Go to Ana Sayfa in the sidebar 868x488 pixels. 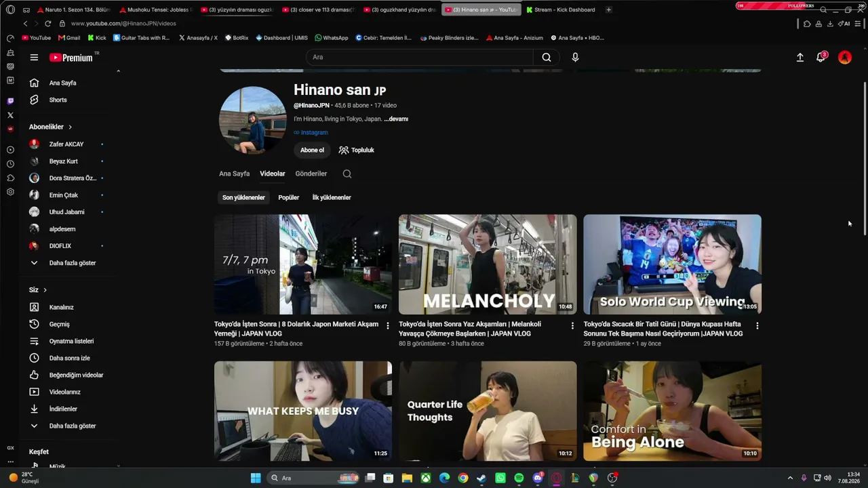point(62,83)
